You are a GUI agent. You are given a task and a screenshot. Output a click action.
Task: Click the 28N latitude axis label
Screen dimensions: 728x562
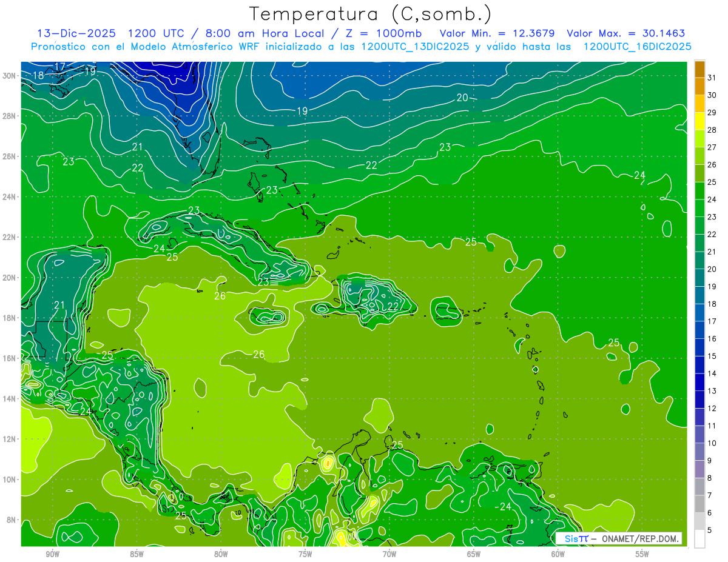point(9,116)
